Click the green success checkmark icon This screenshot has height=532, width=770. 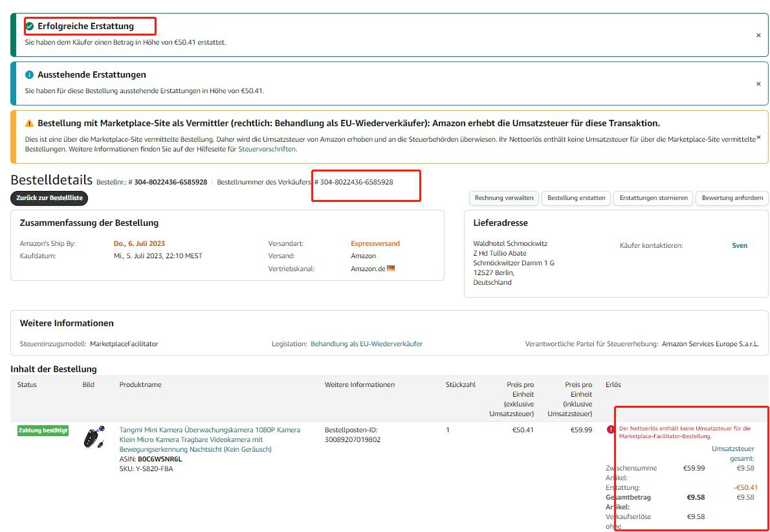pos(30,27)
